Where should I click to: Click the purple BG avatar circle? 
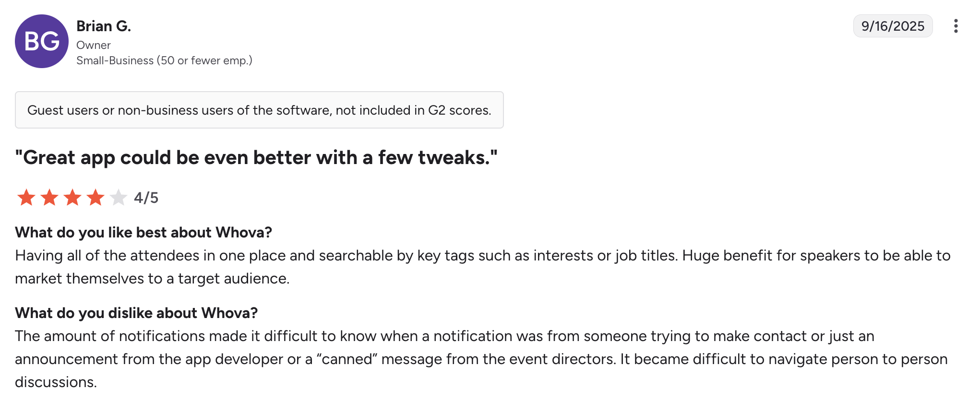point(42,41)
